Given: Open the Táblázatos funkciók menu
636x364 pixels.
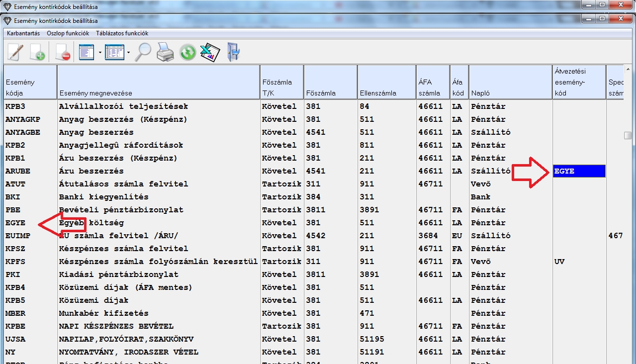Looking at the screenshot, I should click(122, 33).
